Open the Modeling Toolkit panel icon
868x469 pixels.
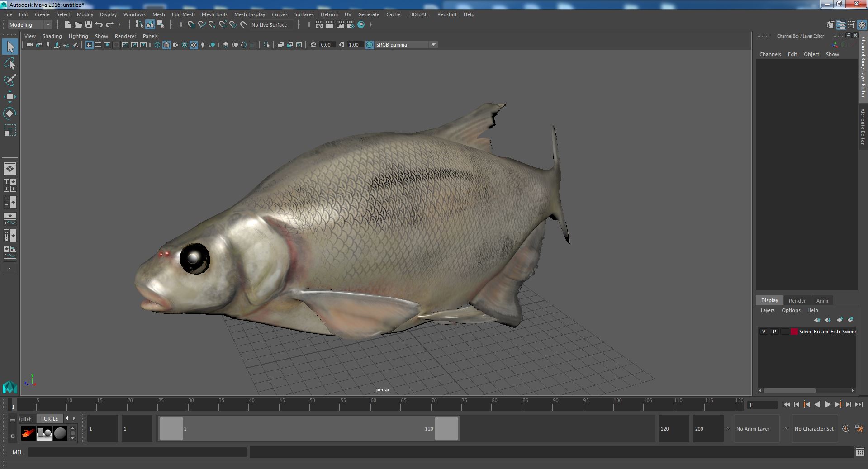[830, 25]
